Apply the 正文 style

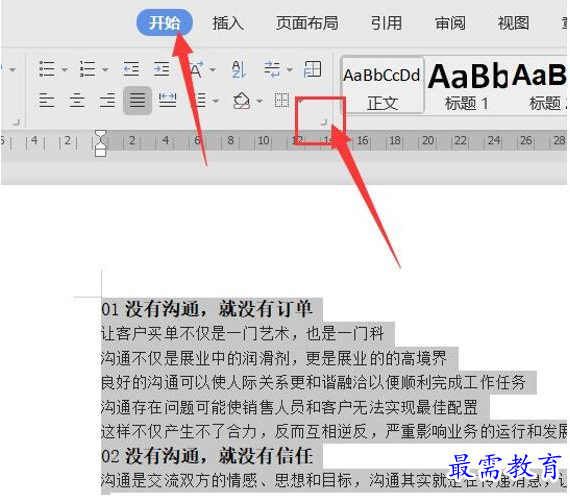point(382,85)
